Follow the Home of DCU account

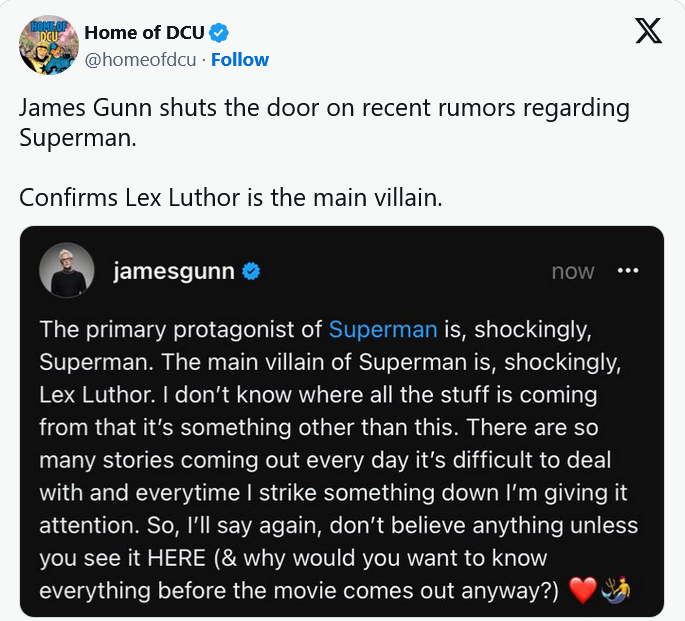(x=239, y=59)
